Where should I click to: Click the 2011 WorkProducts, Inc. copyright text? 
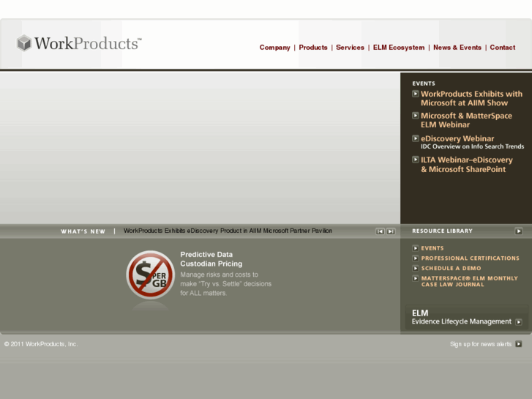point(41,344)
